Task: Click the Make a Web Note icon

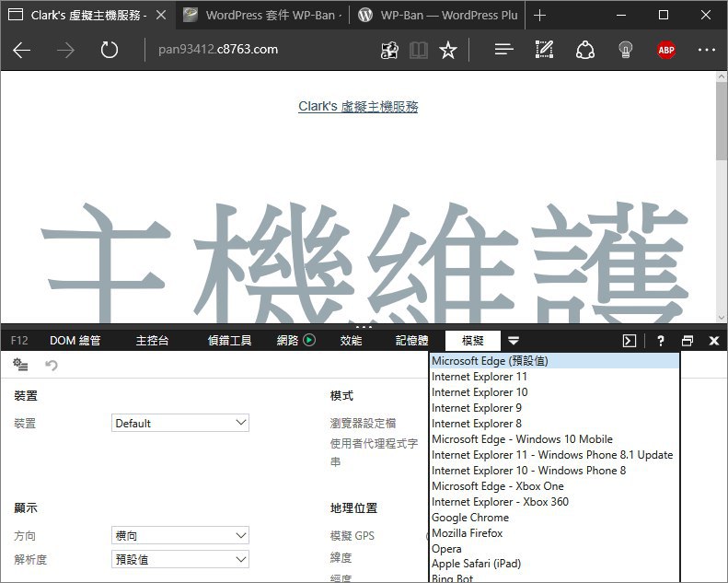Action: [x=545, y=50]
